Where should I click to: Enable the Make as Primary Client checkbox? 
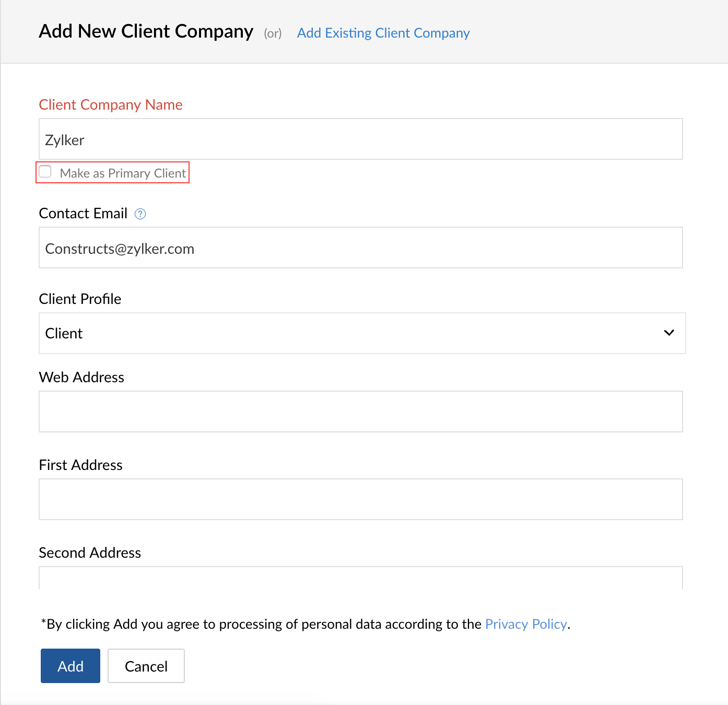pyautogui.click(x=45, y=172)
